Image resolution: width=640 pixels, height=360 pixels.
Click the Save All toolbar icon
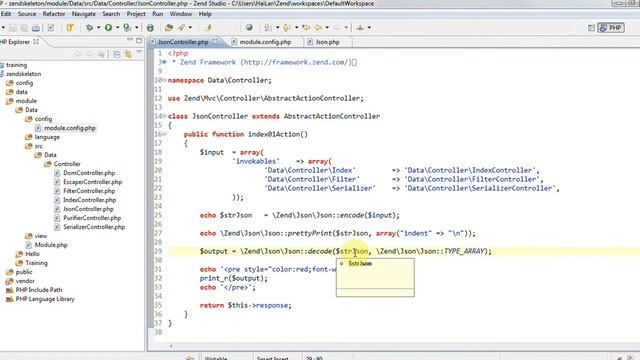pyautogui.click(x=24, y=28)
